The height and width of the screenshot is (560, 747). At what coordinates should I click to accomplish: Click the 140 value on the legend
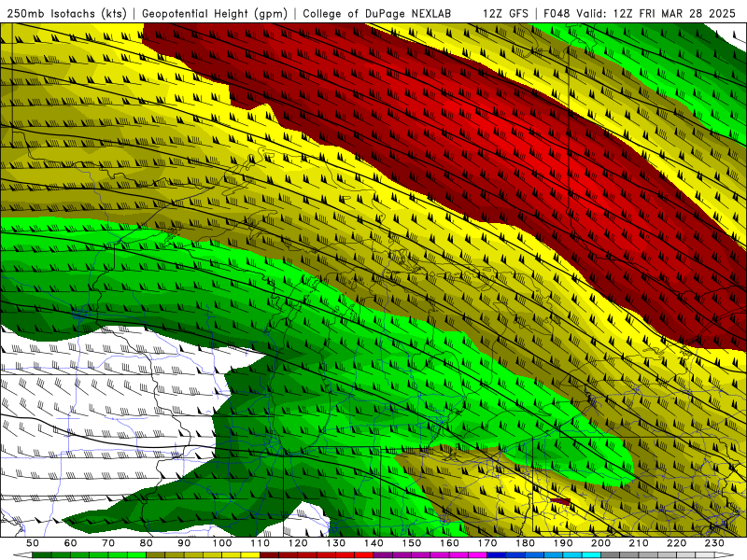click(373, 543)
